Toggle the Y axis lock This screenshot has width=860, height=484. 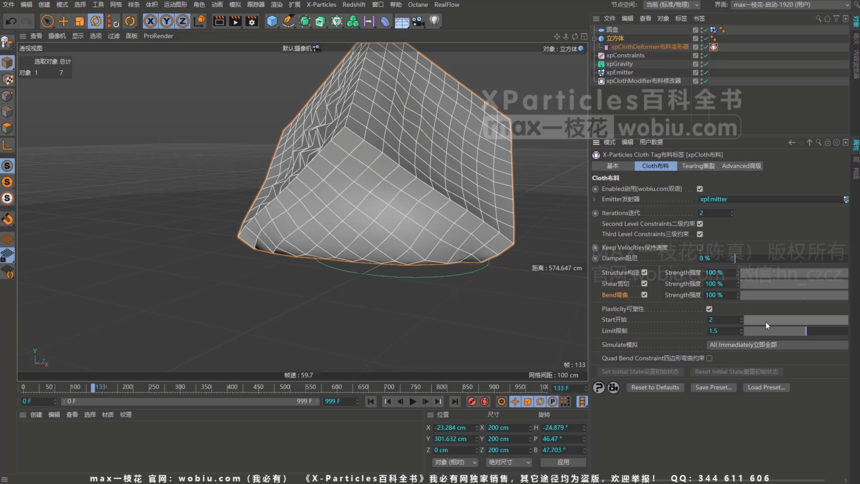(x=166, y=21)
